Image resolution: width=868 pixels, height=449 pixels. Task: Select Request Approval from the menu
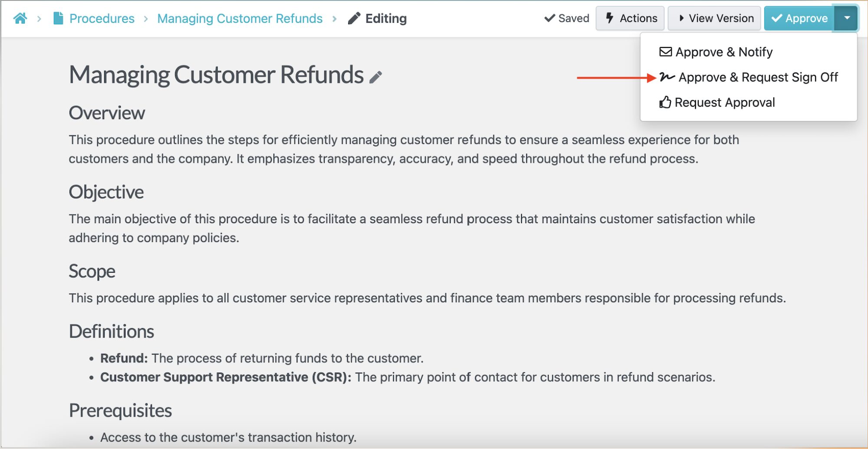(724, 102)
